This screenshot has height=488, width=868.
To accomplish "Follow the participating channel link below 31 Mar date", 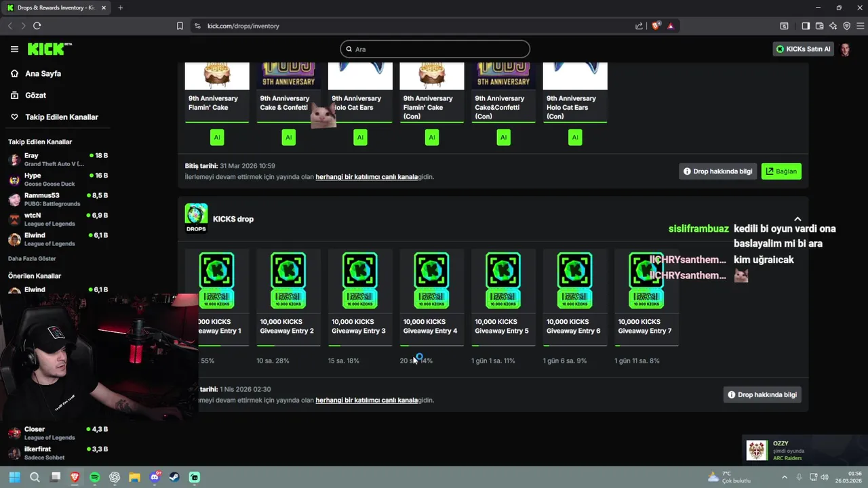I will pos(366,177).
